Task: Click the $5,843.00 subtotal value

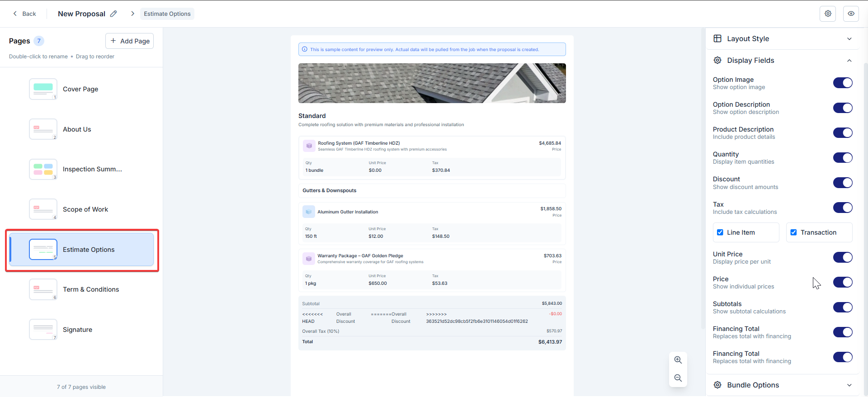Action: 552,303
